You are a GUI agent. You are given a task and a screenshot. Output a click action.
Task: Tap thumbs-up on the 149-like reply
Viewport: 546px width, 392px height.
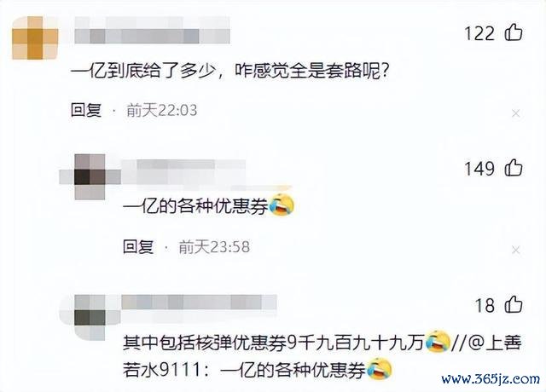pyautogui.click(x=514, y=168)
